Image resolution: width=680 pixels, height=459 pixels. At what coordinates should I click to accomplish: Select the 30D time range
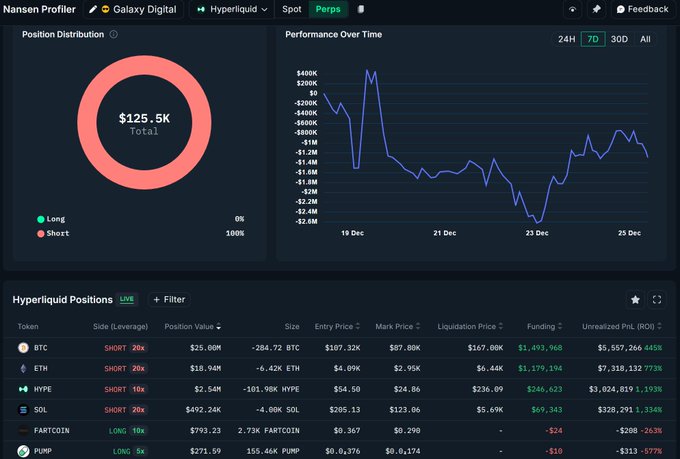[619, 39]
